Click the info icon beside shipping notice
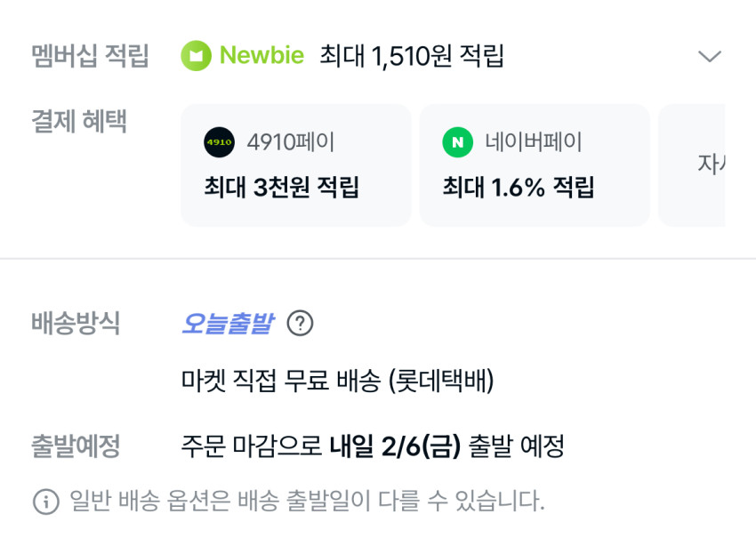756x546 pixels. pyautogui.click(x=46, y=502)
